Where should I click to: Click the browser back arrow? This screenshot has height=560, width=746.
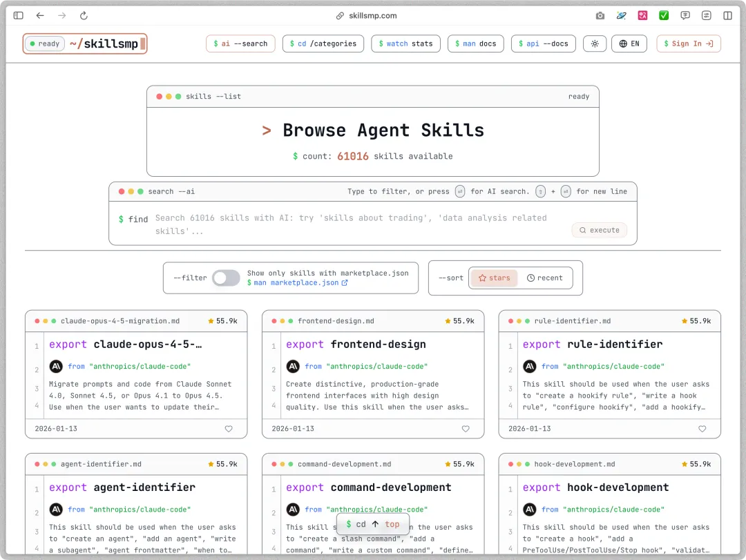[40, 15]
